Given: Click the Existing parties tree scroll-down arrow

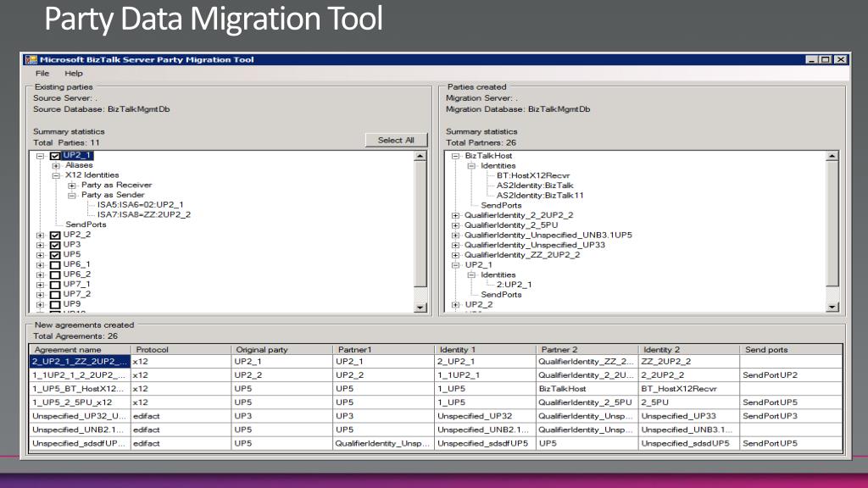Looking at the screenshot, I should 420,307.
